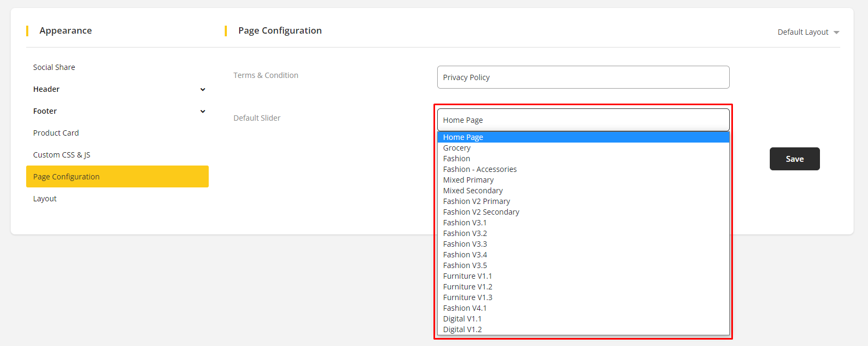
Task: Pick Fashion V4.1 from the list
Action: pyautogui.click(x=465, y=308)
